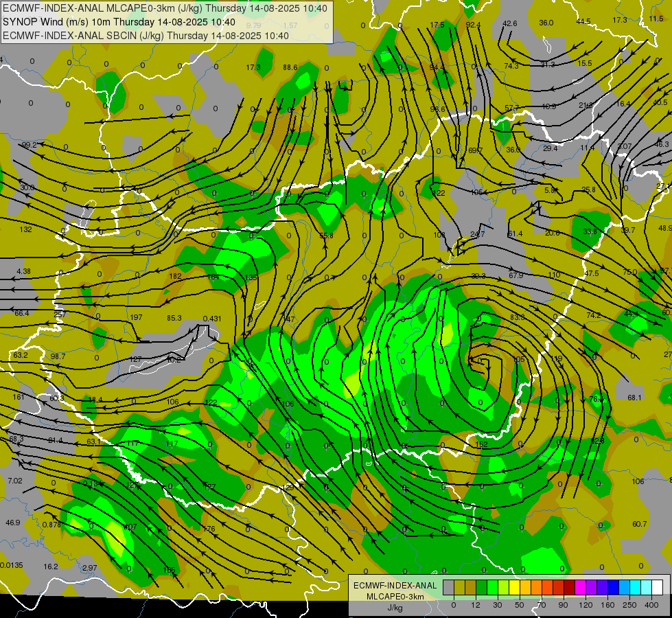The height and width of the screenshot is (618, 672).
Task: Click the map value '88.6'
Action: tap(290, 67)
